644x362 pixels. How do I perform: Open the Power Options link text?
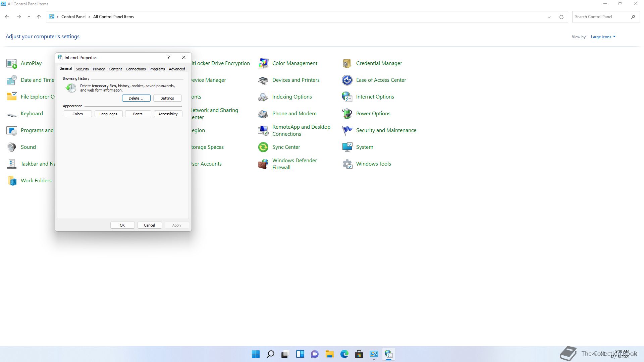pos(373,114)
